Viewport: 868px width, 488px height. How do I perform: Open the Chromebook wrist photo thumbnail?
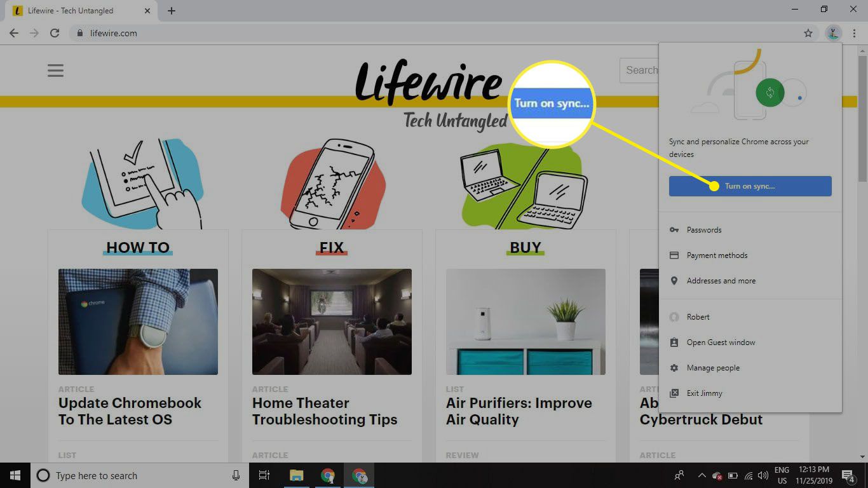[x=138, y=322]
